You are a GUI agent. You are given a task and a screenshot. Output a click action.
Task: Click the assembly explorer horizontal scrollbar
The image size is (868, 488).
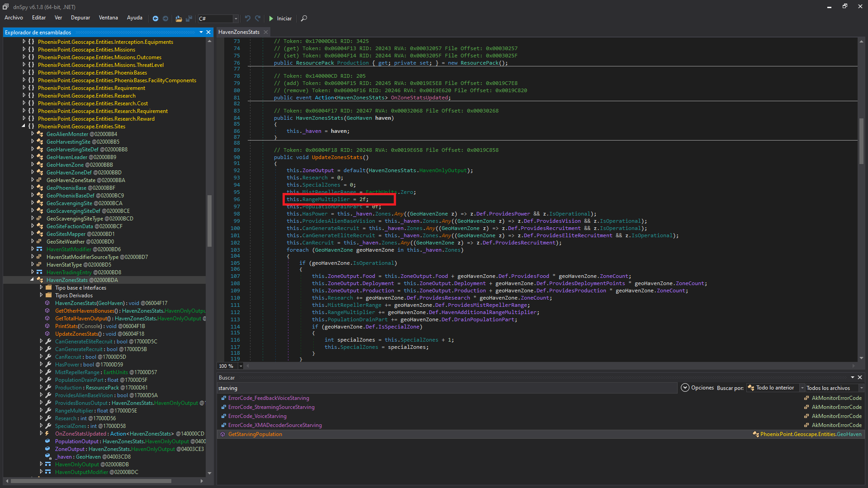[x=91, y=481]
